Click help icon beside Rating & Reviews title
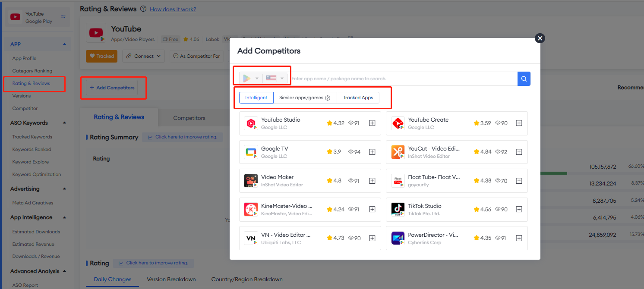Viewport: 644px width, 289px height. pyautogui.click(x=143, y=9)
